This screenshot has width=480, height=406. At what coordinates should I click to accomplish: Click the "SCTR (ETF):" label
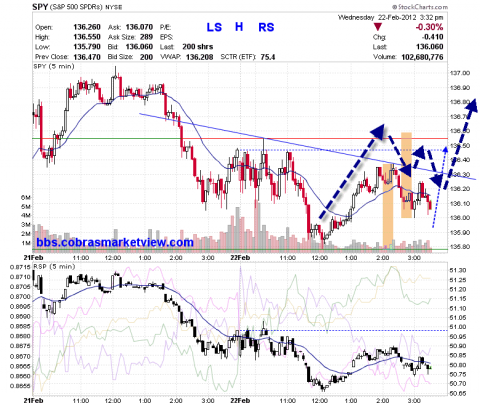pos(238,57)
